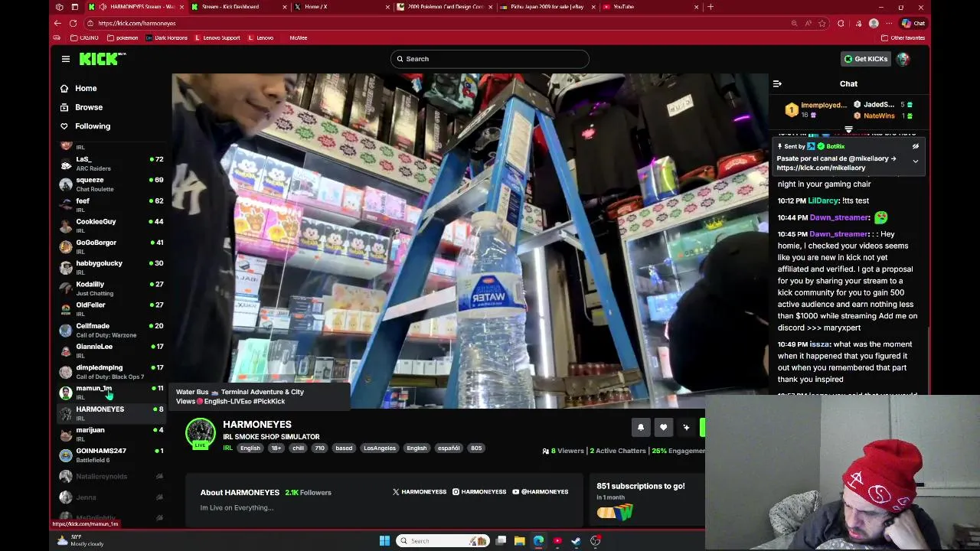Click the 18+ tag
This screenshot has height=551, width=980.
click(276, 448)
